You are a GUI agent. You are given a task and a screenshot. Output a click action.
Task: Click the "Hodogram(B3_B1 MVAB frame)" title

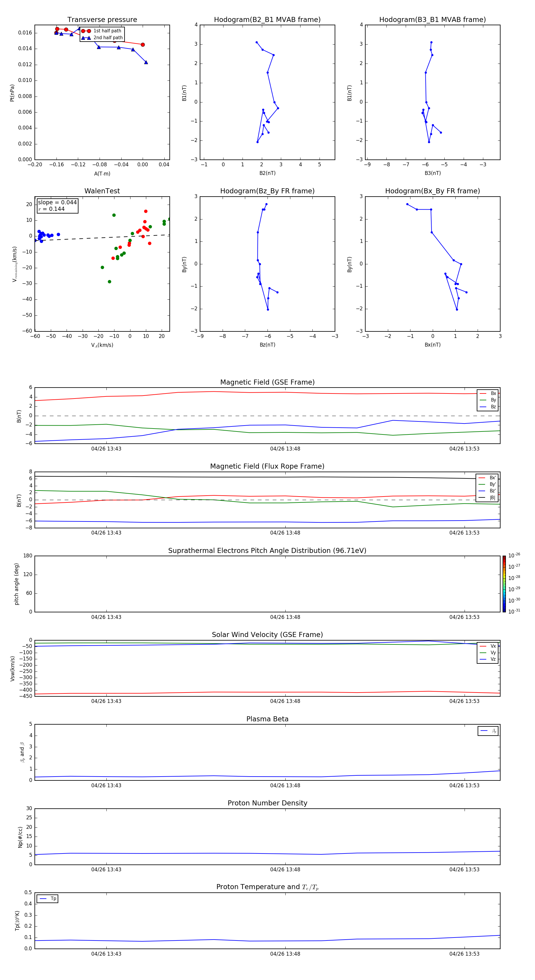[x=432, y=20]
